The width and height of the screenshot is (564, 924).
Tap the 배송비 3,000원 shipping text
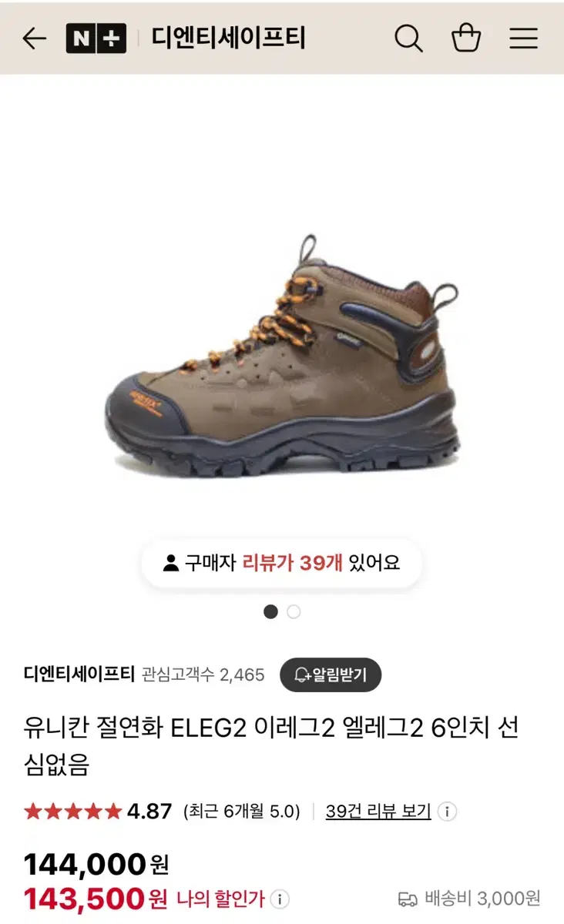[482, 898]
